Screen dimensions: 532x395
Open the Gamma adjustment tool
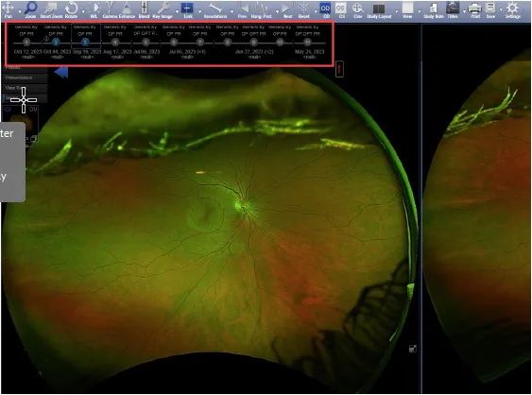coord(110,9)
